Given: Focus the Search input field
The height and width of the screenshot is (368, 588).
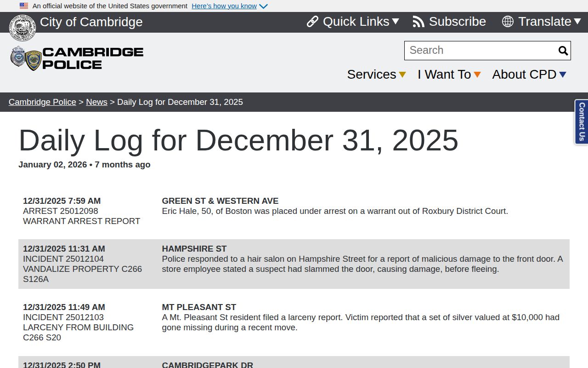Looking at the screenshot, I should point(481,51).
